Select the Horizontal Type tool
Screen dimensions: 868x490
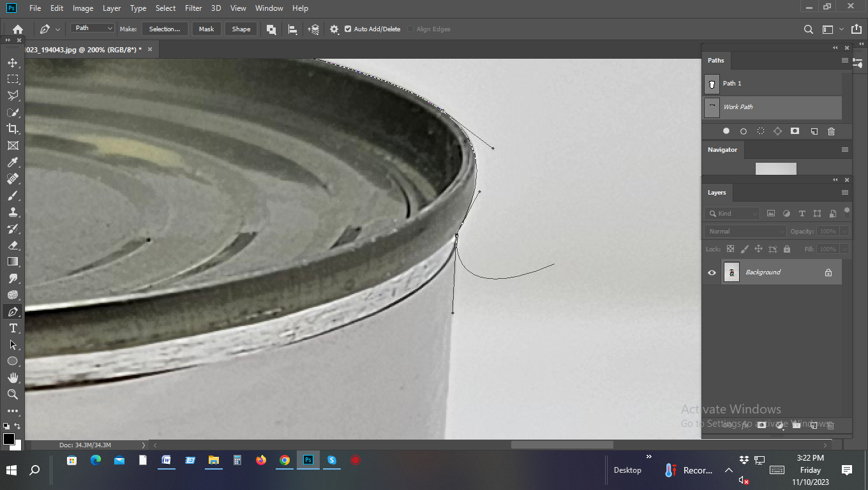[12, 328]
